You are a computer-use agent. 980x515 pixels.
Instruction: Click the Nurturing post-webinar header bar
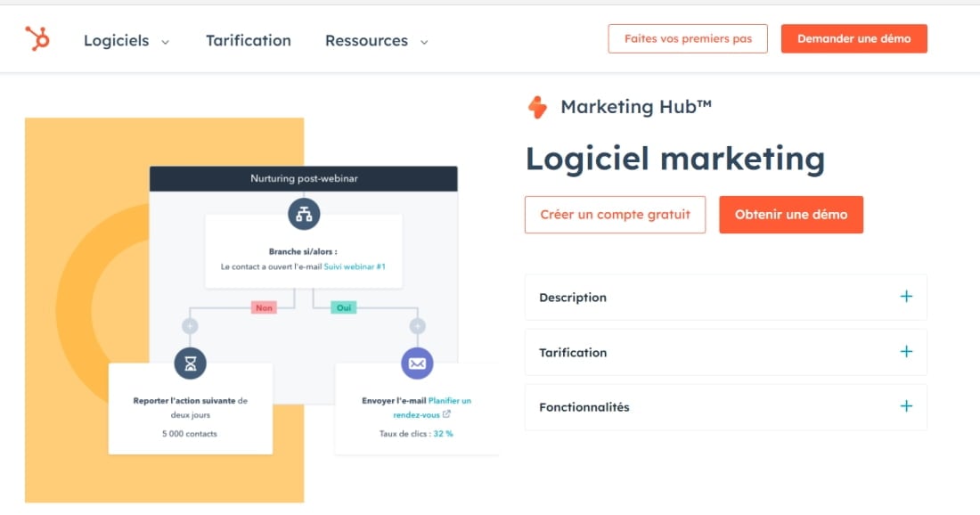304,179
